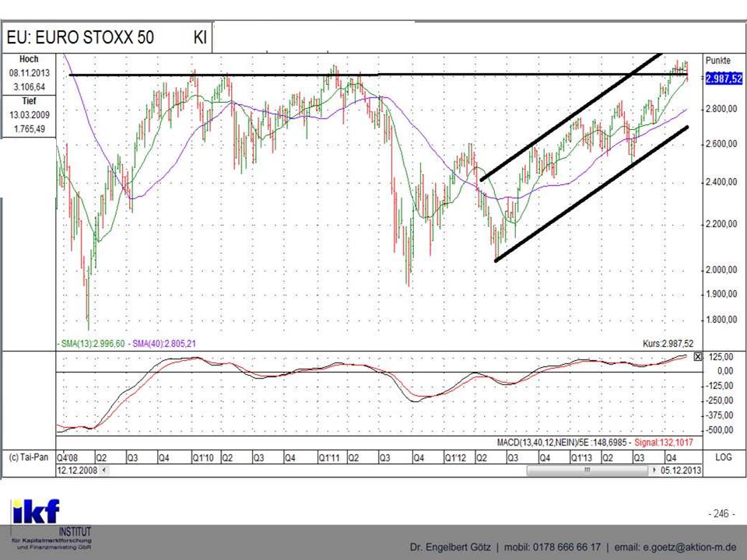Click the -375,00 MACD axis label

[720, 415]
